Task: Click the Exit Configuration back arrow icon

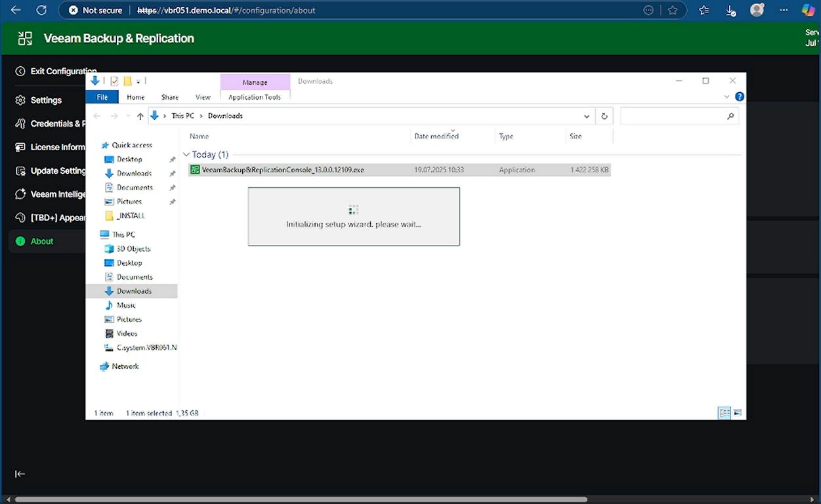Action: [x=20, y=72]
